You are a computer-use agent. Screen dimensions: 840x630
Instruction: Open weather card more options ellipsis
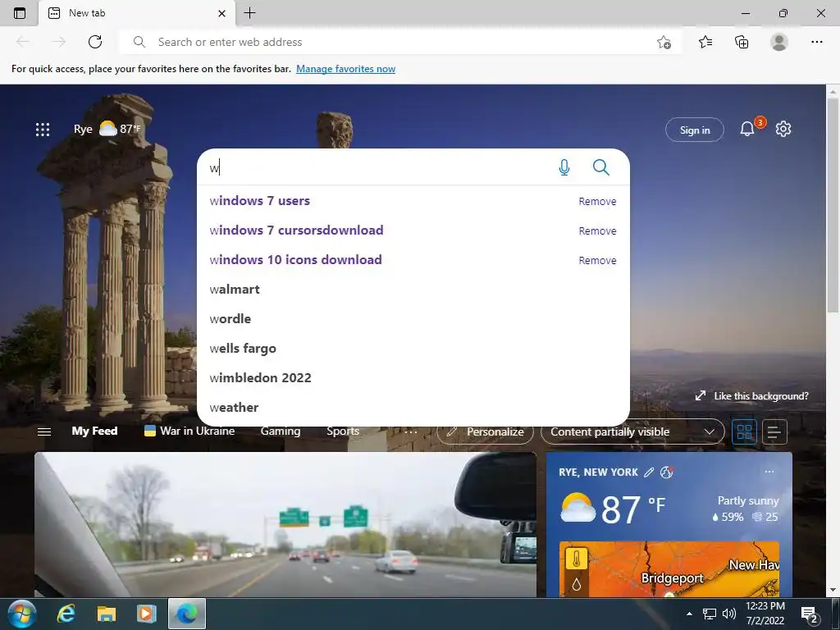tap(769, 472)
